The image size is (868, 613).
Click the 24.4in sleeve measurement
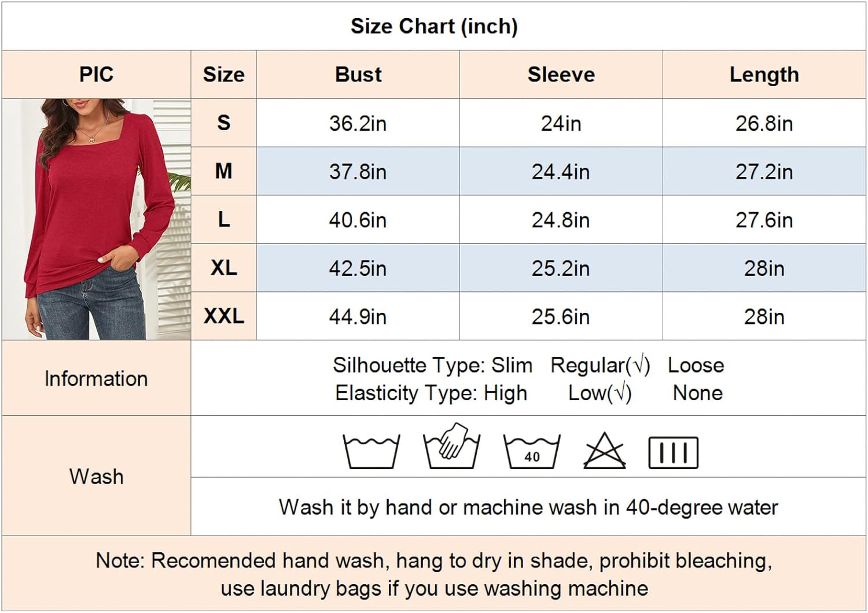tap(561, 172)
